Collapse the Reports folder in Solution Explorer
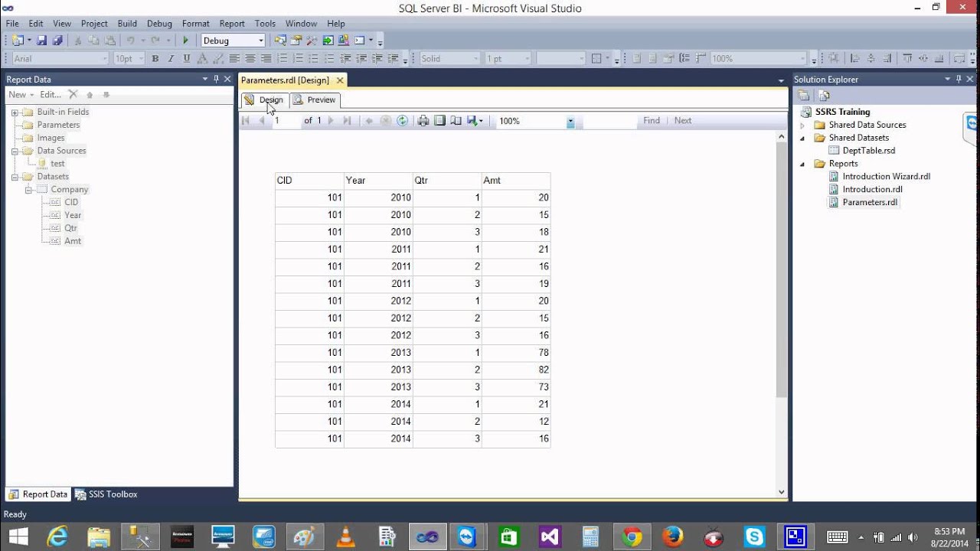The height and width of the screenshot is (551, 980). (x=802, y=164)
